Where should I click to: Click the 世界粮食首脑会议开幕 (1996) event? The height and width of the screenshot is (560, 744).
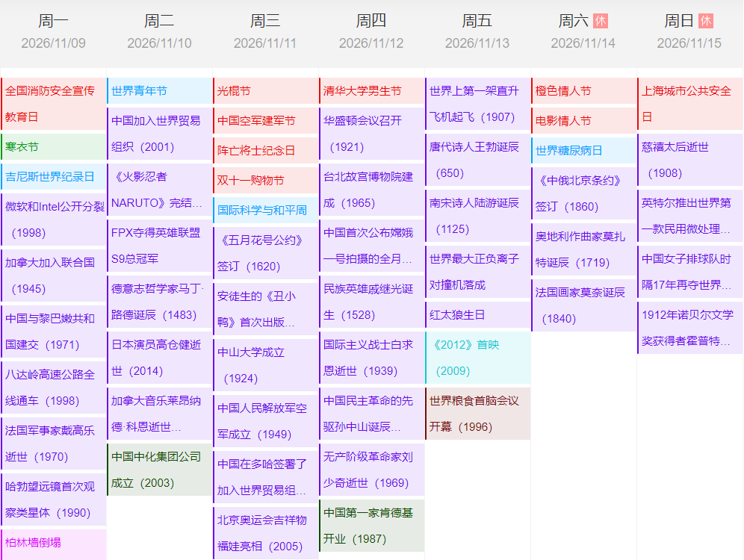(x=478, y=414)
